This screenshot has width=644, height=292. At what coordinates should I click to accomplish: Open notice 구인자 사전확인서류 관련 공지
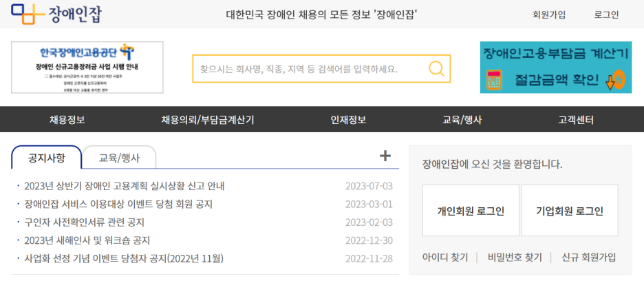tap(84, 222)
